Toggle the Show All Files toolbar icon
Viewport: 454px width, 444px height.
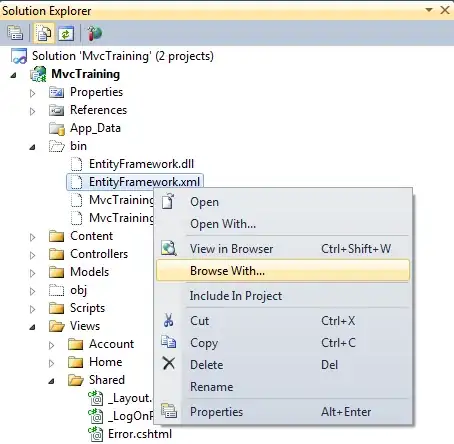tap(44, 33)
